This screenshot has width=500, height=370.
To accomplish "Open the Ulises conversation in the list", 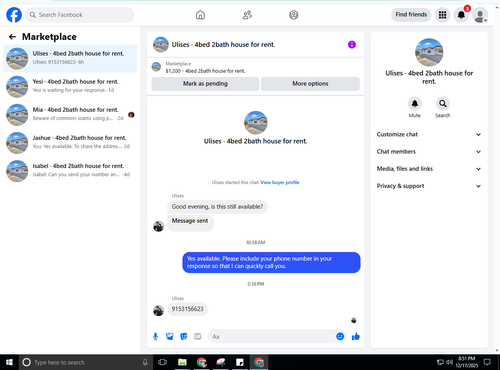I will tap(70, 58).
